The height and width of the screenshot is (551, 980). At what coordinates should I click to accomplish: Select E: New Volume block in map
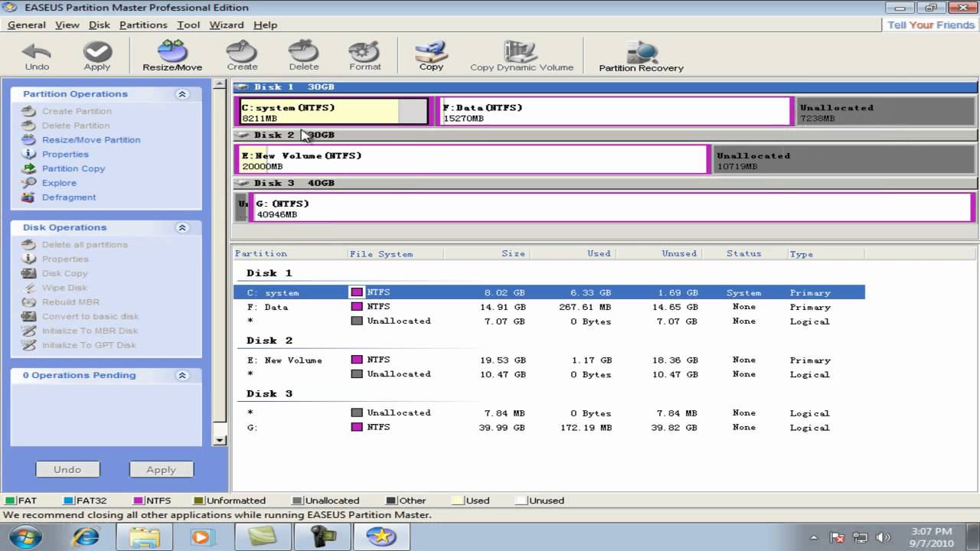[x=472, y=159]
